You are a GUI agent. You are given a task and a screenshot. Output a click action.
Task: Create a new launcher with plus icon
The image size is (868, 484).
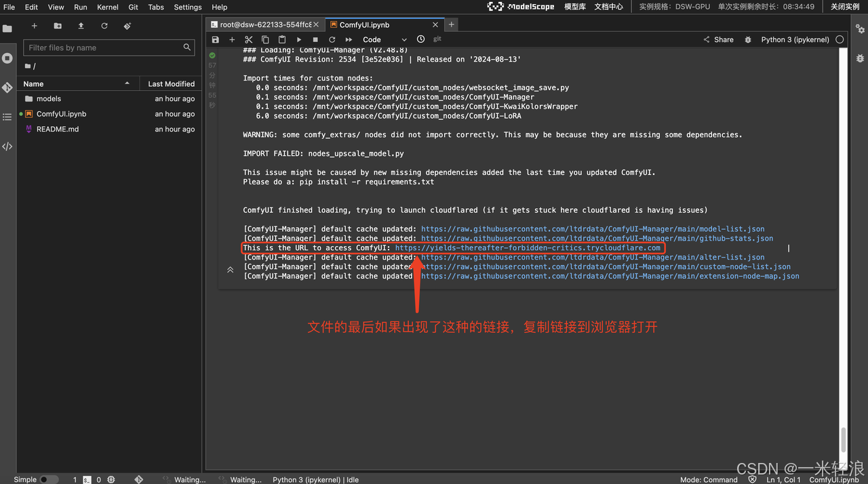click(x=34, y=25)
